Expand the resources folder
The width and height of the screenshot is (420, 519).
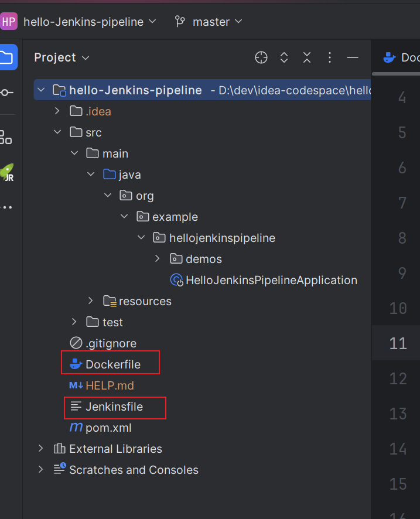point(91,301)
